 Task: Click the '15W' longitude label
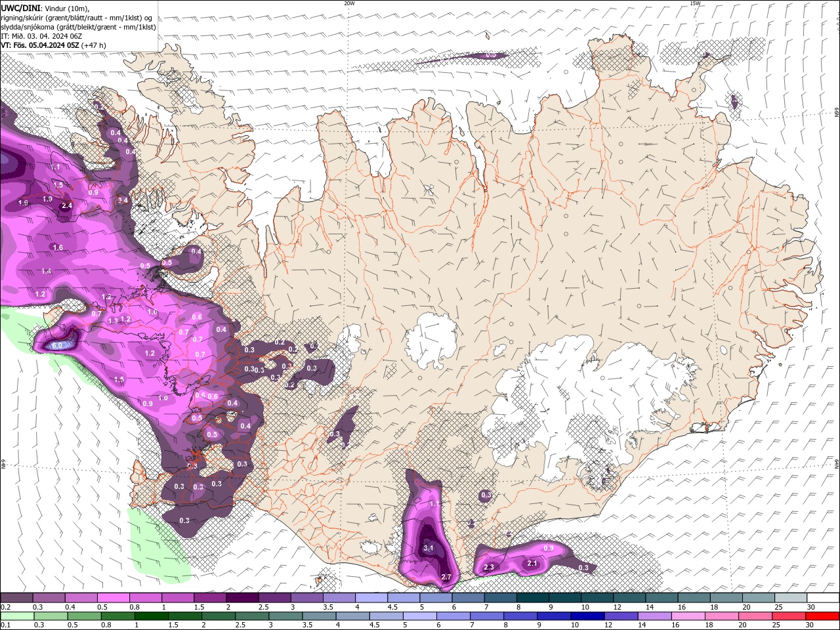[x=695, y=3]
